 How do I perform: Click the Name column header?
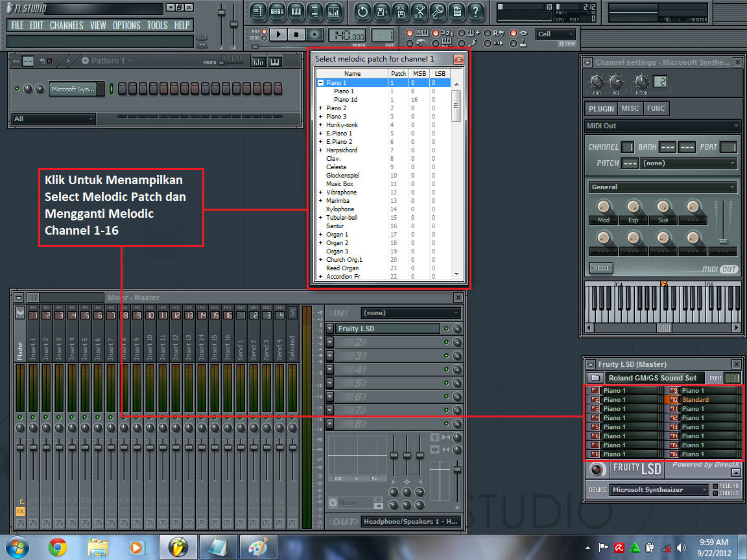pos(352,73)
